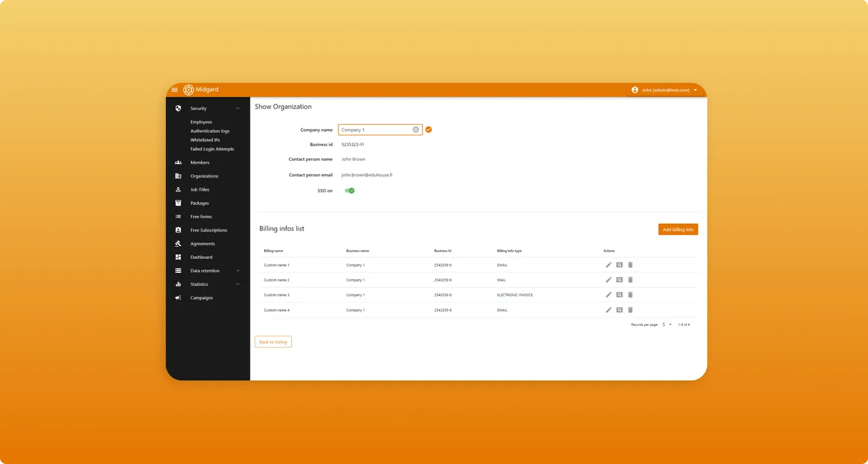Image resolution: width=868 pixels, height=464 pixels.
Task: Edit Custom name 4 with the pencil icon
Action: click(608, 310)
